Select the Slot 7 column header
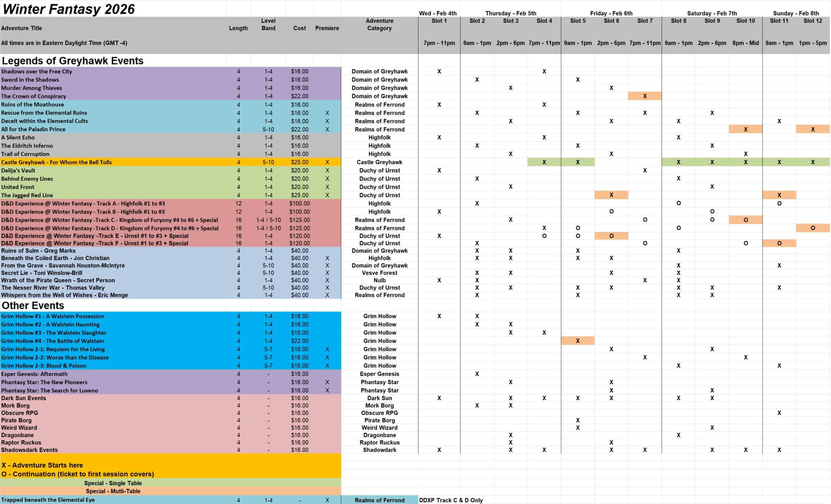 644,21
